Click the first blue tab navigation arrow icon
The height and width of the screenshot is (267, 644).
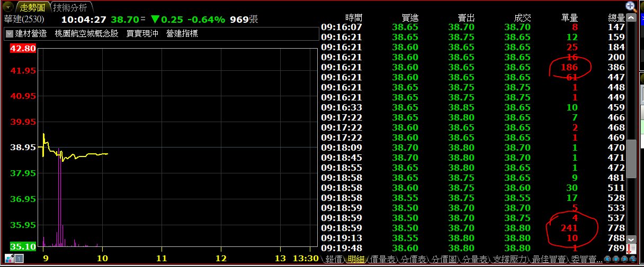[x=607, y=259]
